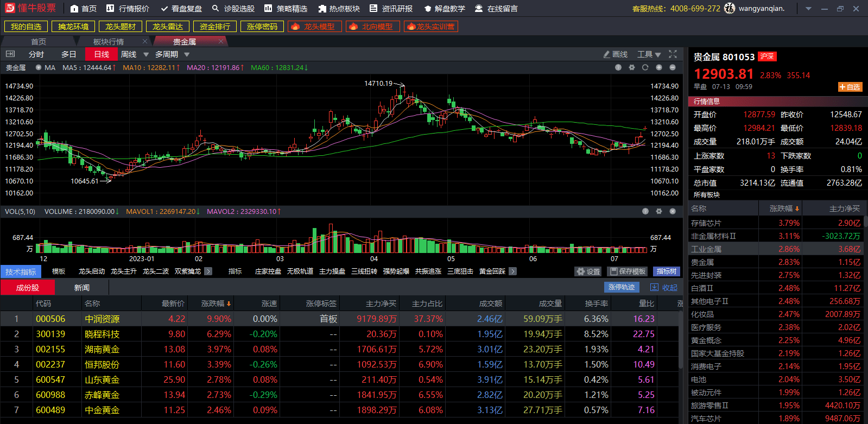The image size is (868, 424).
Task: Toggle the 指标树 indicator tree
Action: click(x=666, y=271)
